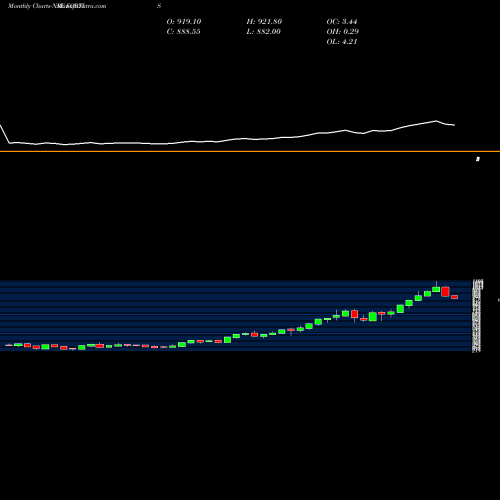Click the last small red candlestick
Viewport: 500px width, 500px height.
coord(455,297)
